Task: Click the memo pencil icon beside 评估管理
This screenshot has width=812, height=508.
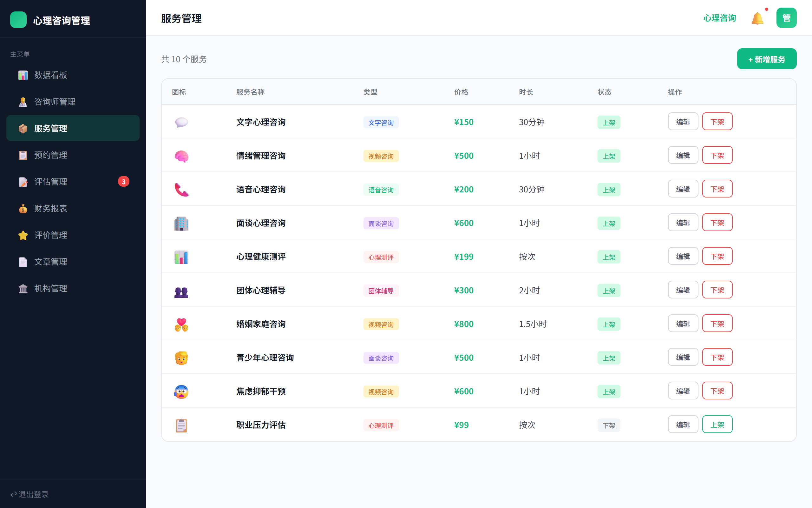Action: coord(23,182)
